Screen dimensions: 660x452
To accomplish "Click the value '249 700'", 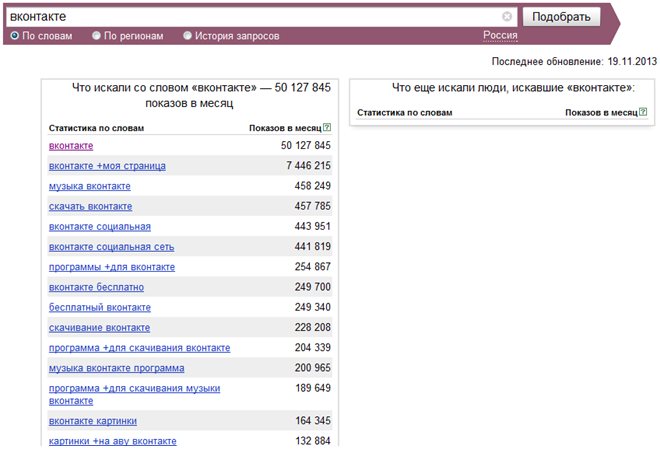I will tap(313, 287).
